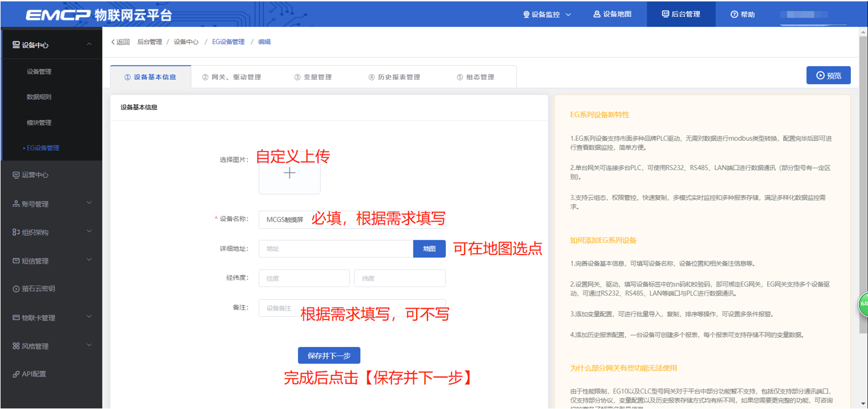Click the EG系列设备新特性 heading
The image size is (868, 409).
pyautogui.click(x=600, y=114)
